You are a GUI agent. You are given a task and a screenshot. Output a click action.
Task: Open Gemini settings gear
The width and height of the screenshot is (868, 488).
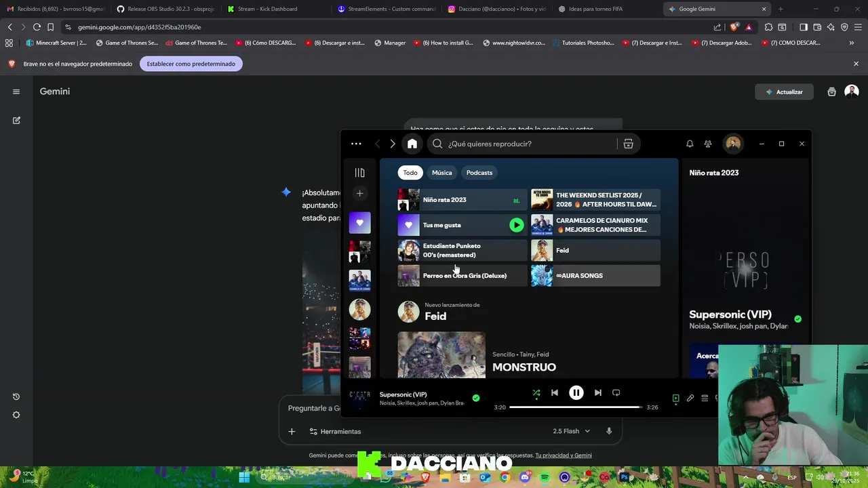point(16,415)
